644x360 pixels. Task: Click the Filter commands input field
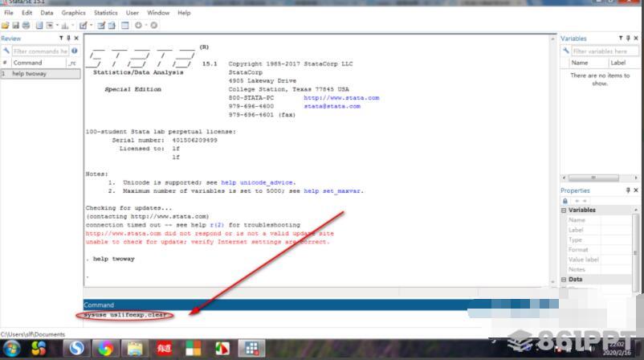click(40, 51)
